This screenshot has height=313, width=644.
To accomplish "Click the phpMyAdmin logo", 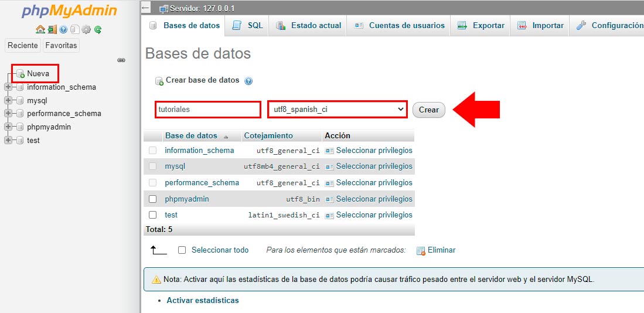I will coord(69,11).
